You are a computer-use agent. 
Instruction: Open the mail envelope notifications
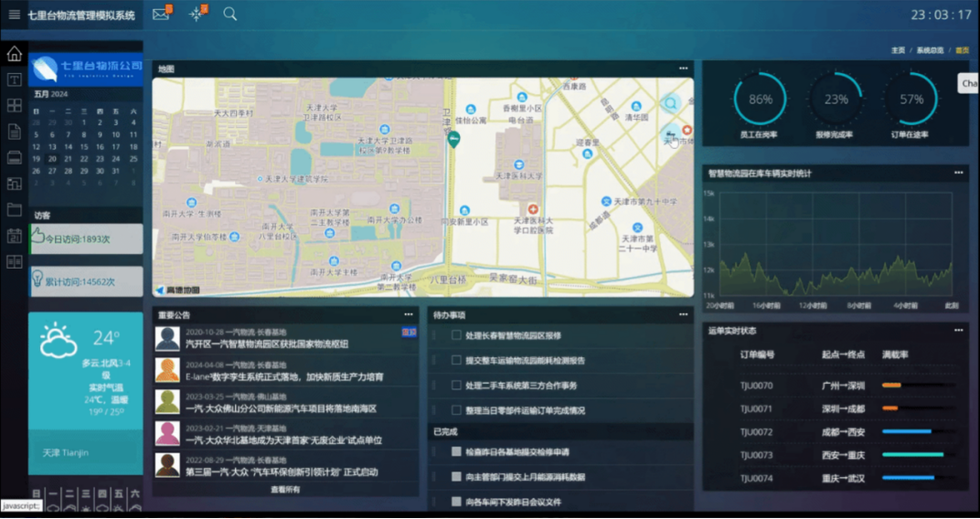tap(160, 15)
